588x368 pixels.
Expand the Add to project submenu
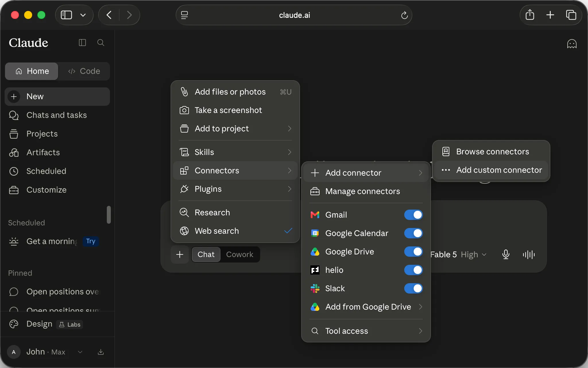pyautogui.click(x=235, y=129)
